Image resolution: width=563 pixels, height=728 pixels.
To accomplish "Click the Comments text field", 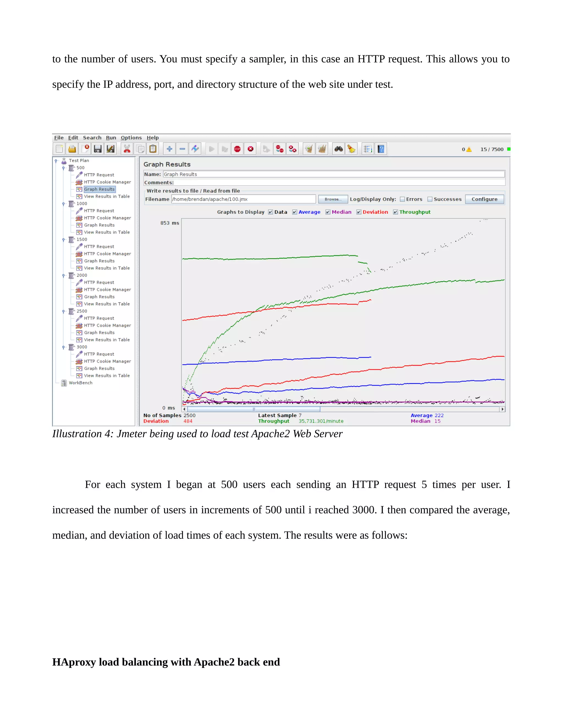I will coord(340,183).
